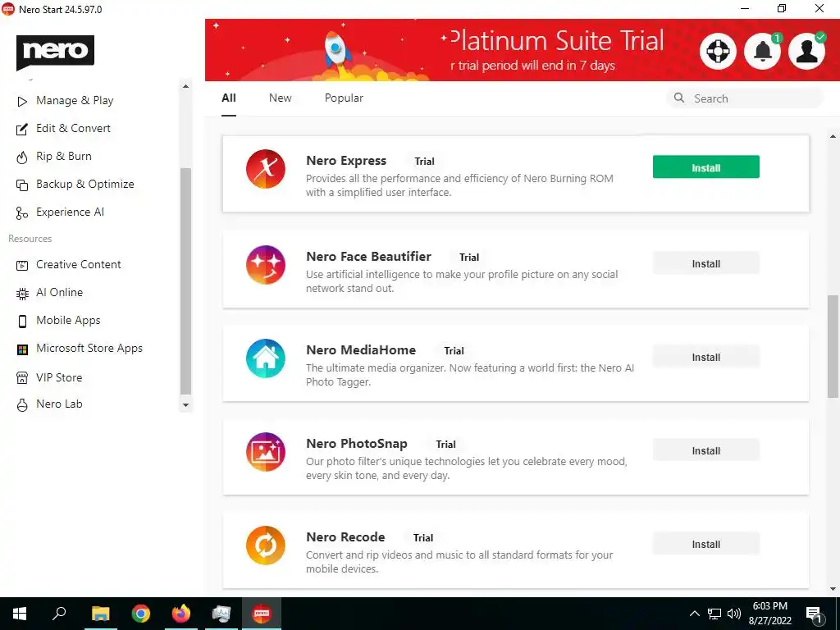Click the Nero Face Beautifier icon
This screenshot has width=840, height=630.
tap(266, 265)
